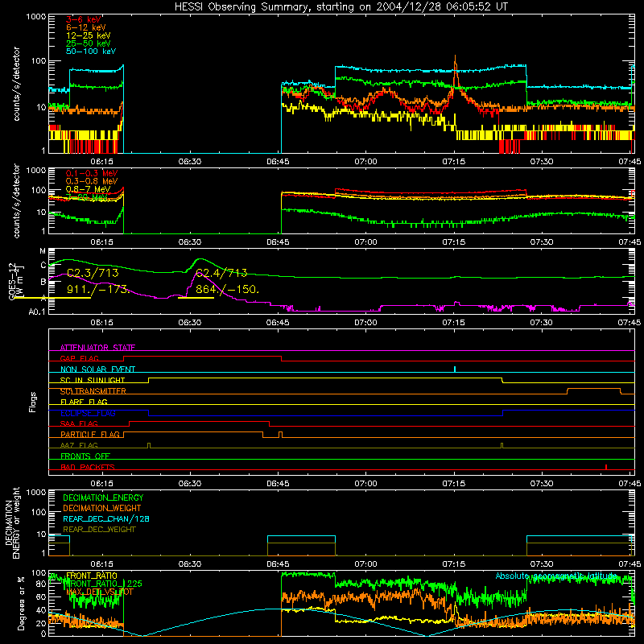
Task: Click the vertical Flags axis label
Action: tap(32, 402)
